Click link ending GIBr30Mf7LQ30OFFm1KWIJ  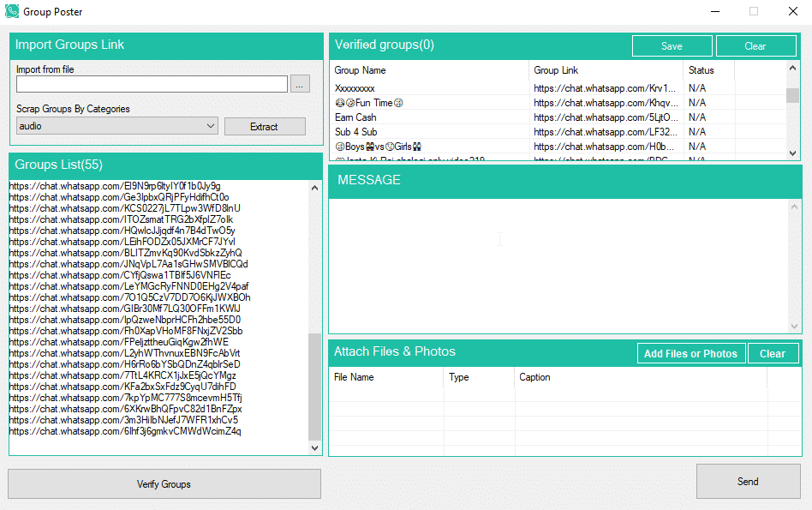point(125,309)
